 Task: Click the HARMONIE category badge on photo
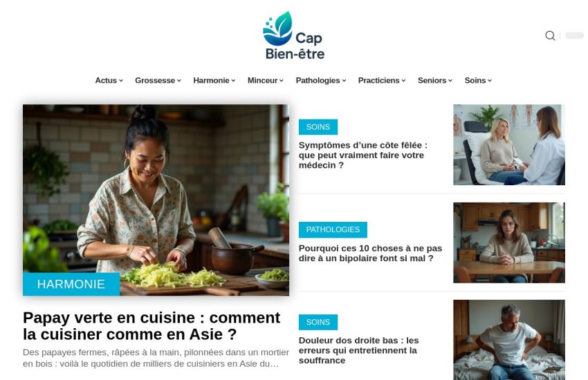click(71, 284)
